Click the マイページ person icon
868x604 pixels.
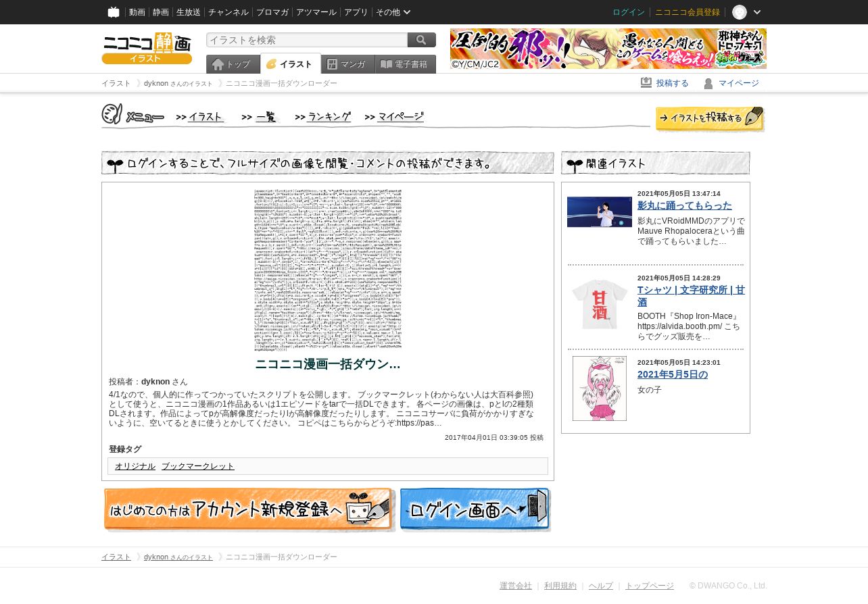coord(708,83)
